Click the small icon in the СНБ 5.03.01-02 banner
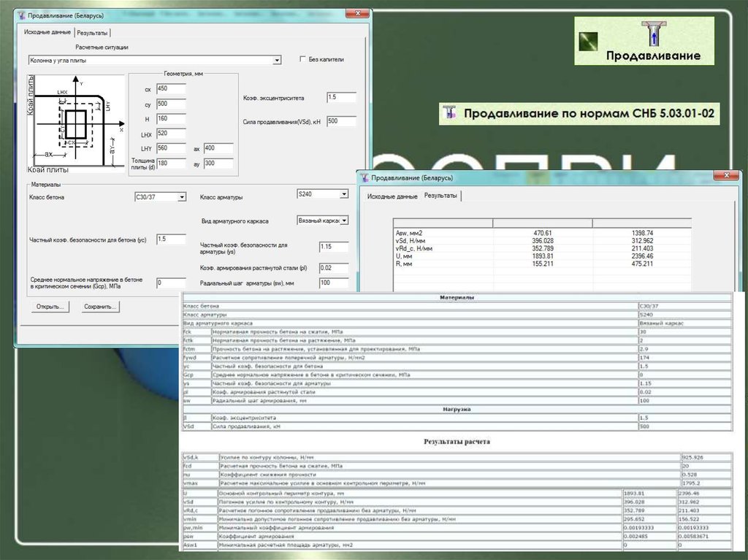Viewport: 748px width, 560px height. click(449, 113)
